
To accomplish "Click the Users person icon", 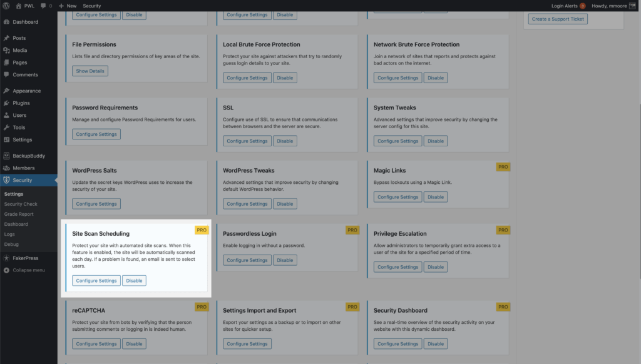I will point(6,115).
